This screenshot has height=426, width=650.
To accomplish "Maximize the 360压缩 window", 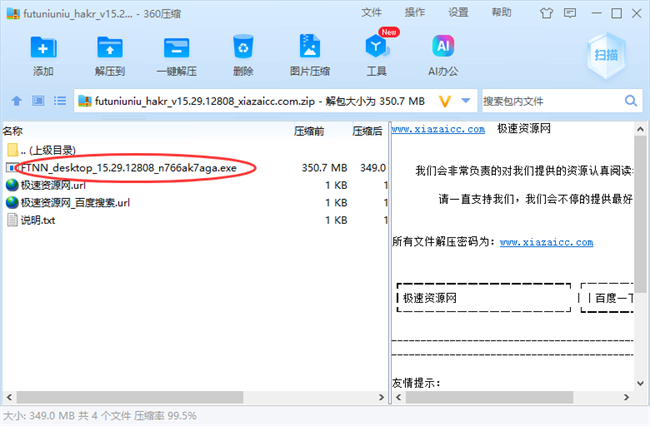I will 616,13.
